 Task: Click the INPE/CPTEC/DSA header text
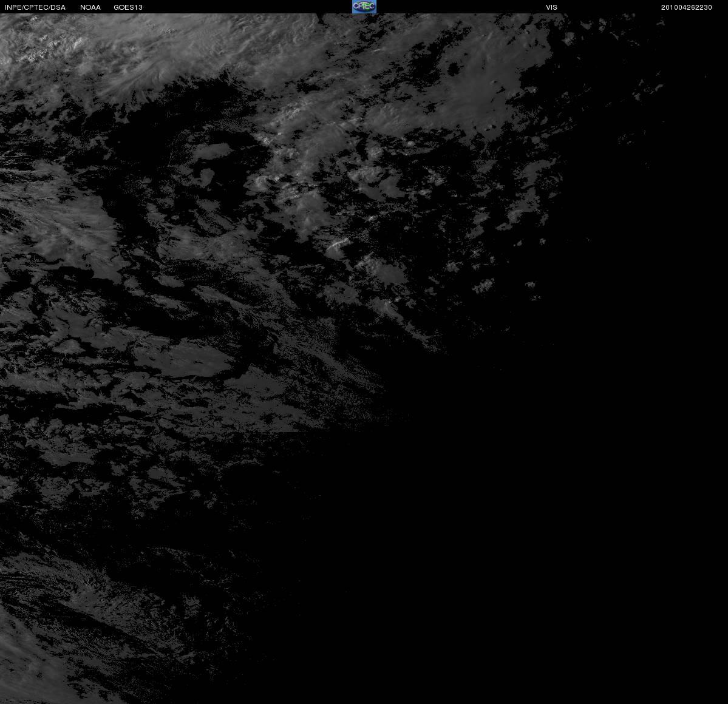[35, 7]
